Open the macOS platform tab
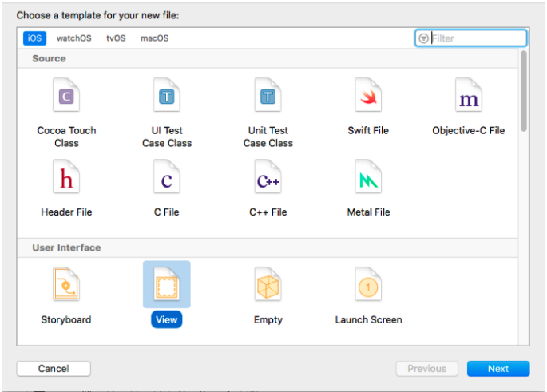Image resolution: width=547 pixels, height=392 pixels. click(x=154, y=38)
